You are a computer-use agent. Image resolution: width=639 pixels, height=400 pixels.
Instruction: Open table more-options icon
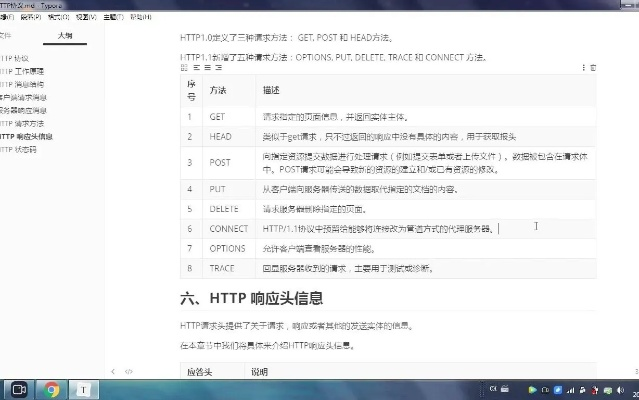point(584,68)
